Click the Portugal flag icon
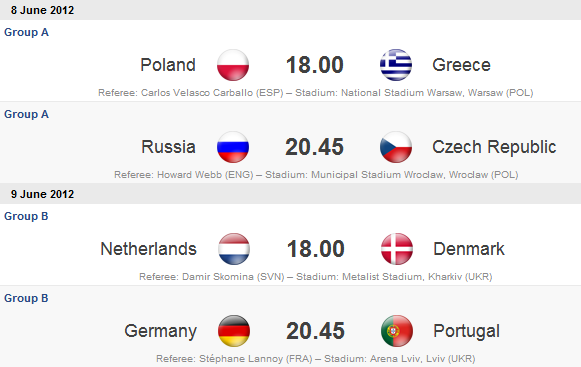This screenshot has height=367, width=581. (397, 331)
